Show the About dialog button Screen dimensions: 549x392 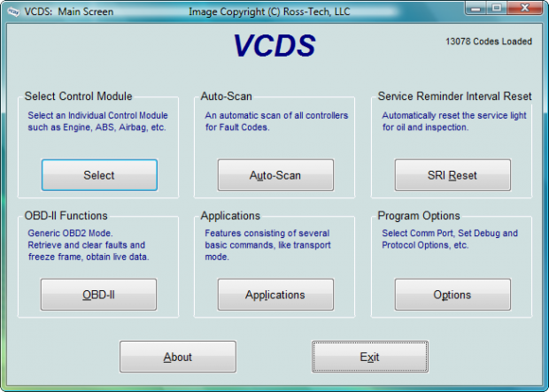(x=177, y=357)
